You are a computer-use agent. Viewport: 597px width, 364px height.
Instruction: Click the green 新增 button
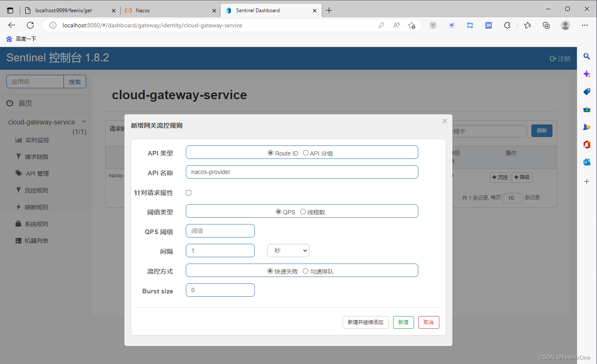[x=404, y=322]
